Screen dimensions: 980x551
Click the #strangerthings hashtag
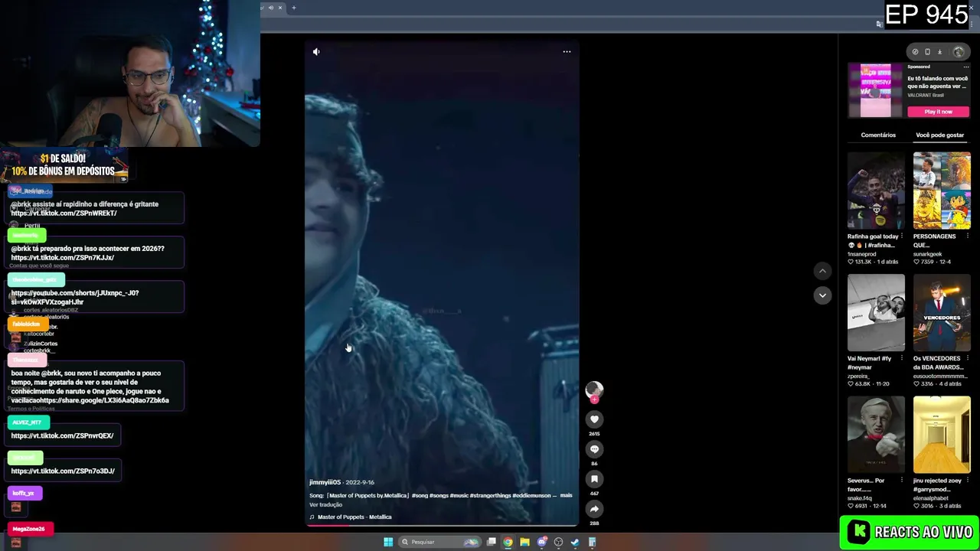490,496
